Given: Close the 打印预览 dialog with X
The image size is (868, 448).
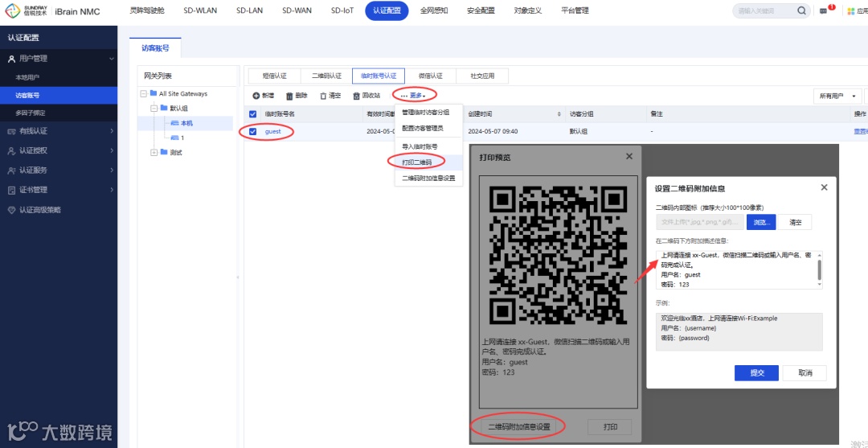Looking at the screenshot, I should [x=628, y=157].
